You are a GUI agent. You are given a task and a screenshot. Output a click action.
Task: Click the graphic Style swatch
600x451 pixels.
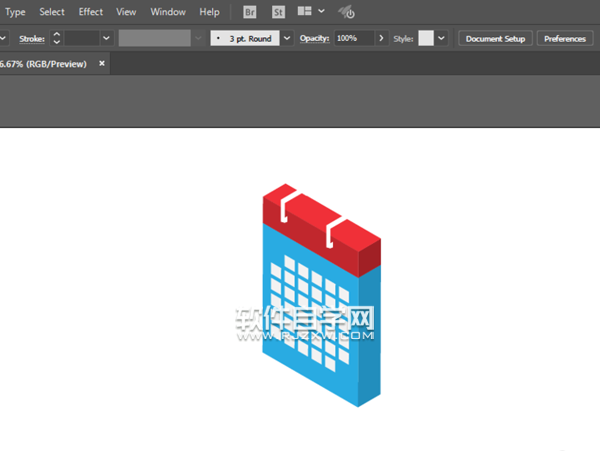coord(426,38)
